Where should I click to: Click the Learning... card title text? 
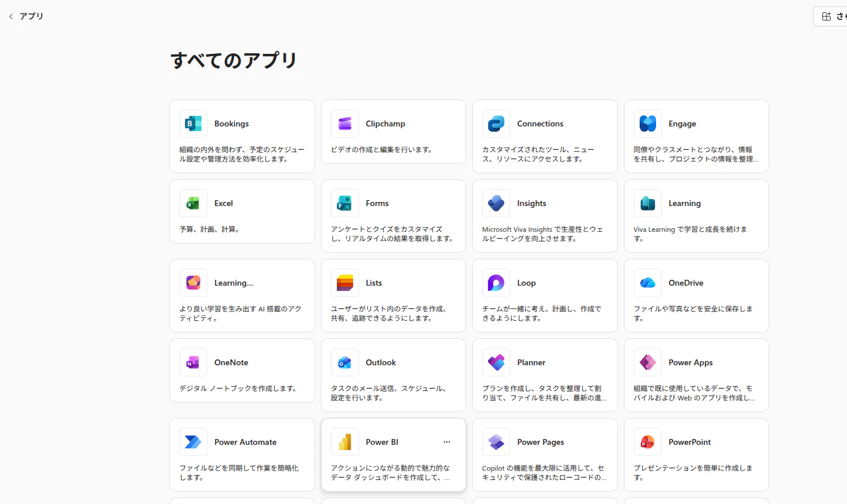click(x=234, y=283)
